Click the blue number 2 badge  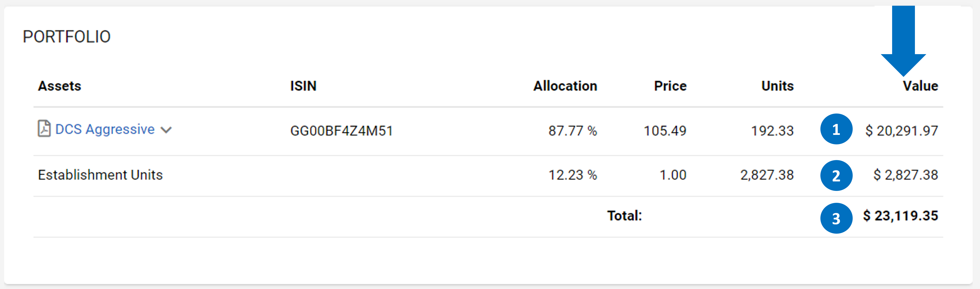836,175
